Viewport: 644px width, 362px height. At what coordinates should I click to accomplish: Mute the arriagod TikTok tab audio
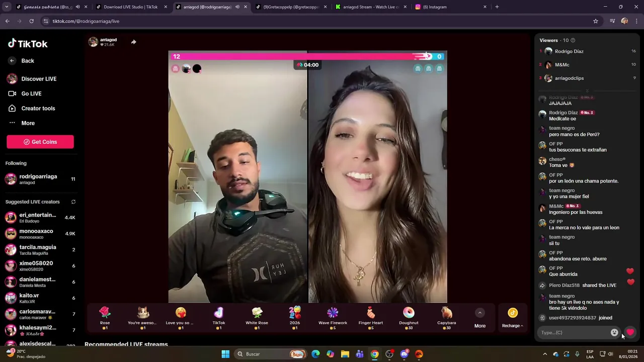(237, 7)
